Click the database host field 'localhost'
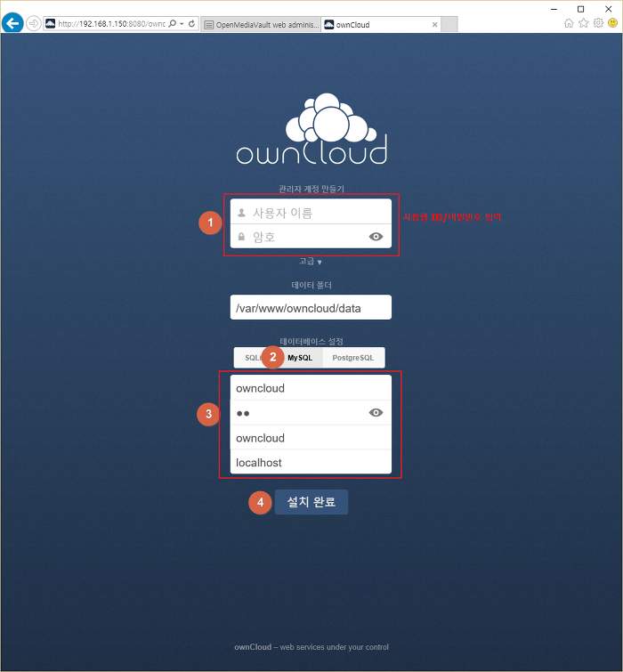This screenshot has height=672, width=623. (311, 462)
